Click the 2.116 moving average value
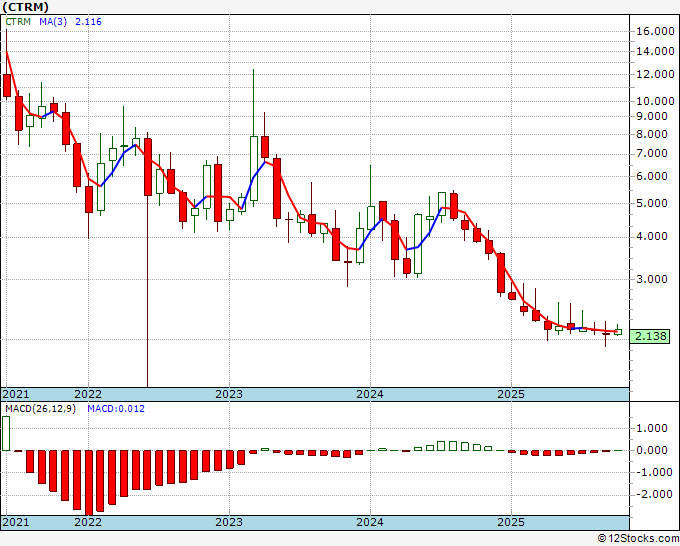This screenshot has height=546, width=680. tap(88, 22)
